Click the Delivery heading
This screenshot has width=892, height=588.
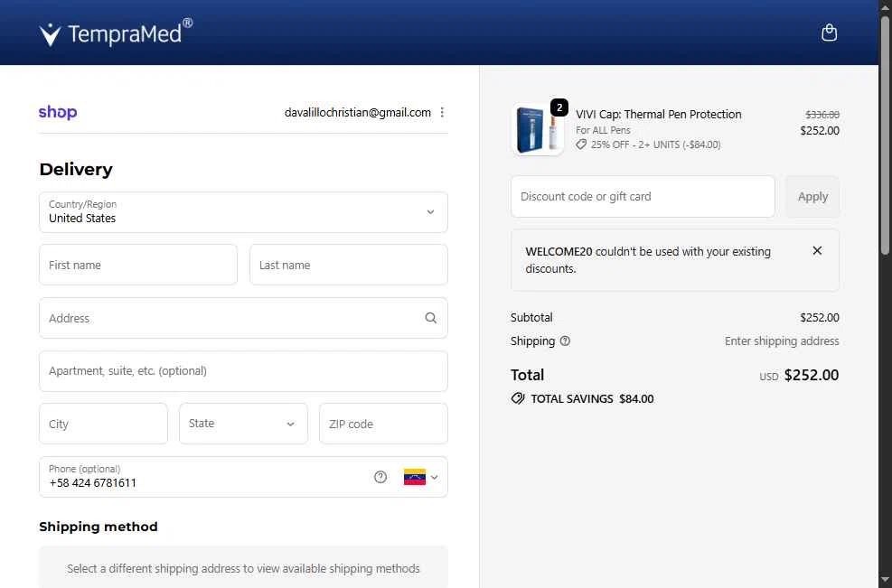(x=76, y=170)
